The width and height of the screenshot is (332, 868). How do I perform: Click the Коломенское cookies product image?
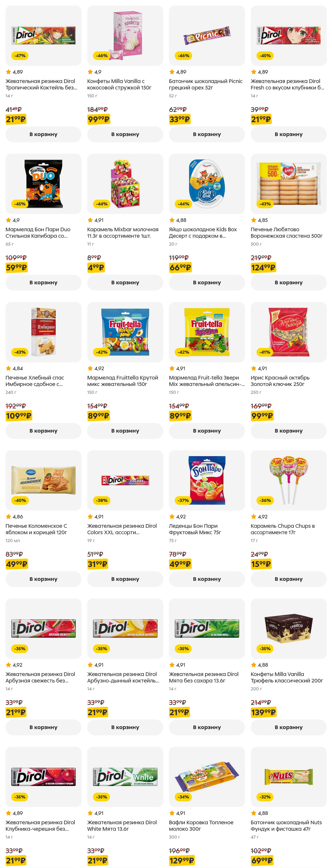point(44,480)
